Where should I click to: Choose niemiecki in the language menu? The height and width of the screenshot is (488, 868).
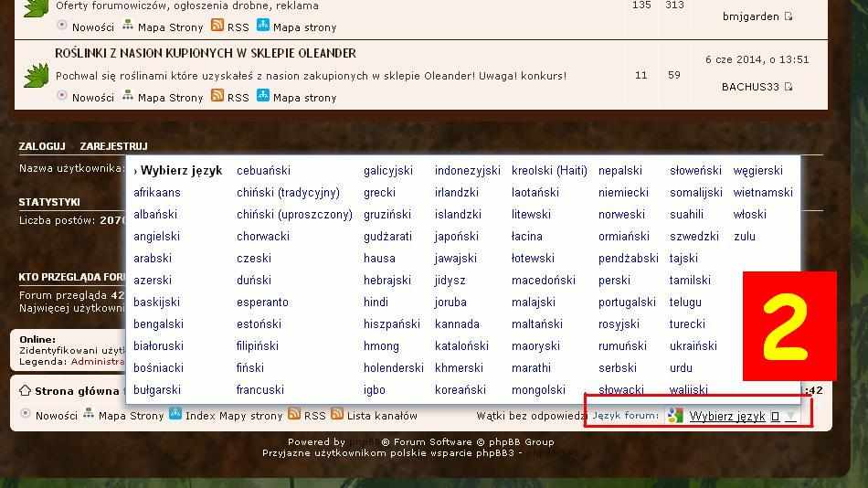click(x=623, y=192)
